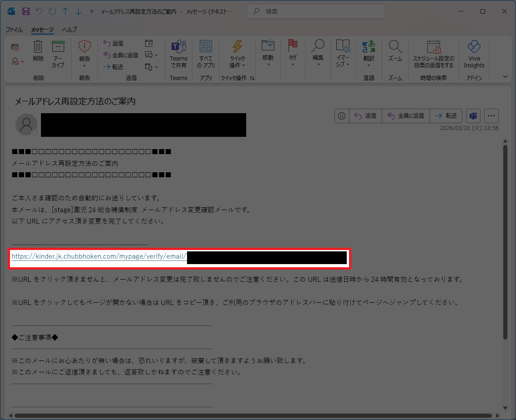Share the message via Teamsで共有
516x420 pixels.
click(178, 54)
